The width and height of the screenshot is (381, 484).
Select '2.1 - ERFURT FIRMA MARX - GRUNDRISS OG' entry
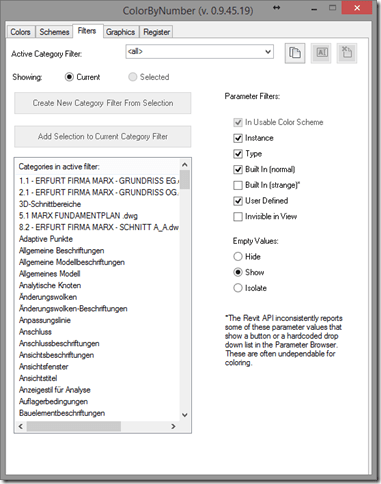99,192
